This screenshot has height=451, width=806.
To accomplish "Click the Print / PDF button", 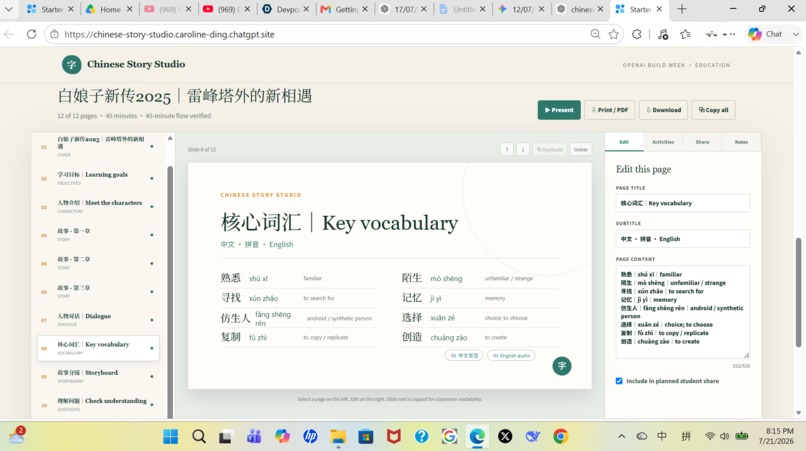I will (x=610, y=110).
